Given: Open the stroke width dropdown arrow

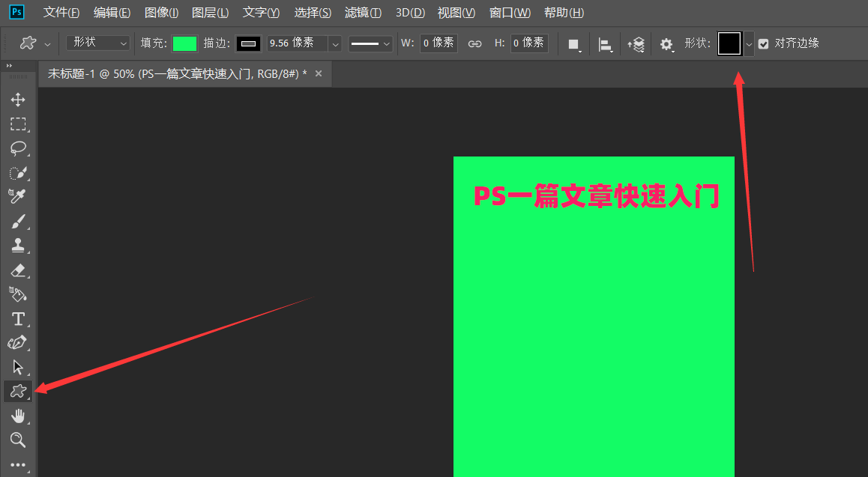Looking at the screenshot, I should click(335, 43).
